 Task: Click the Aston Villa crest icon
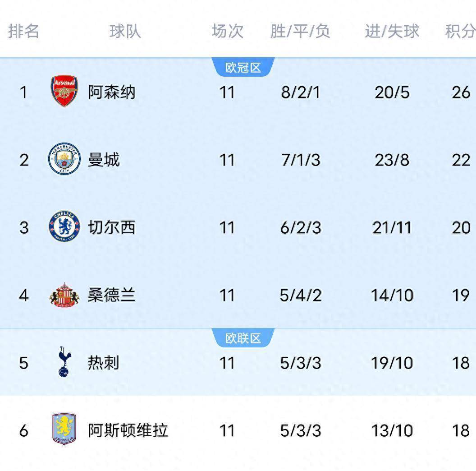(x=64, y=429)
